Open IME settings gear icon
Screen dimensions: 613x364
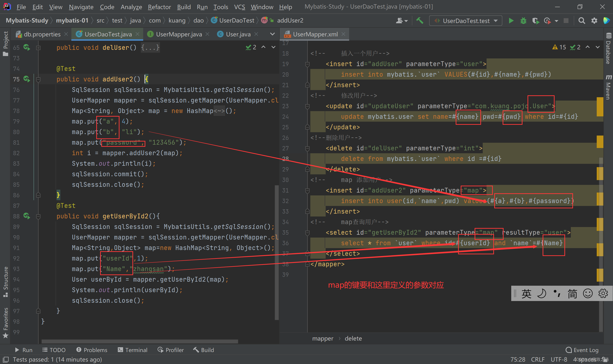[603, 293]
